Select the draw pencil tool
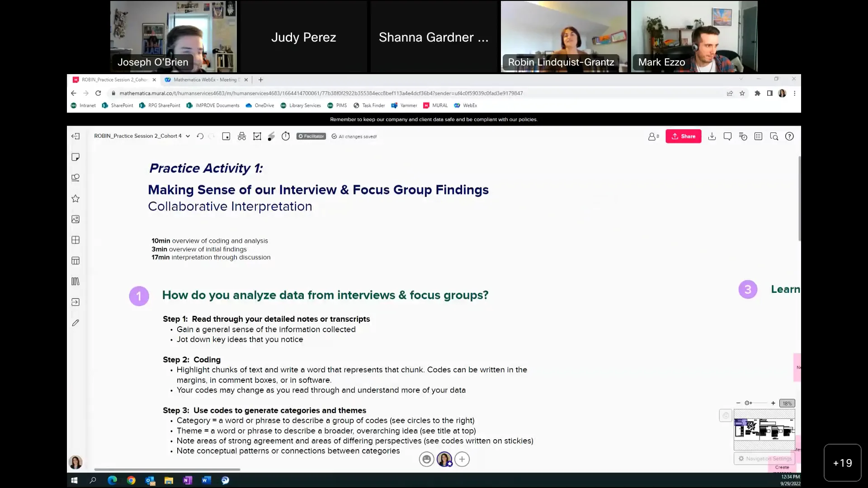Screen dimensions: 868x488 coord(75,323)
